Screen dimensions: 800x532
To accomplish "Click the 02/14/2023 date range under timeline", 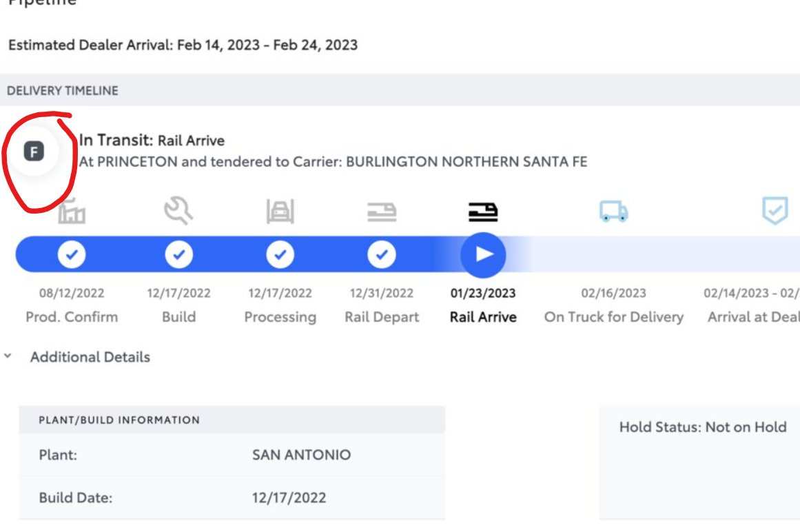I will pyautogui.click(x=752, y=294).
